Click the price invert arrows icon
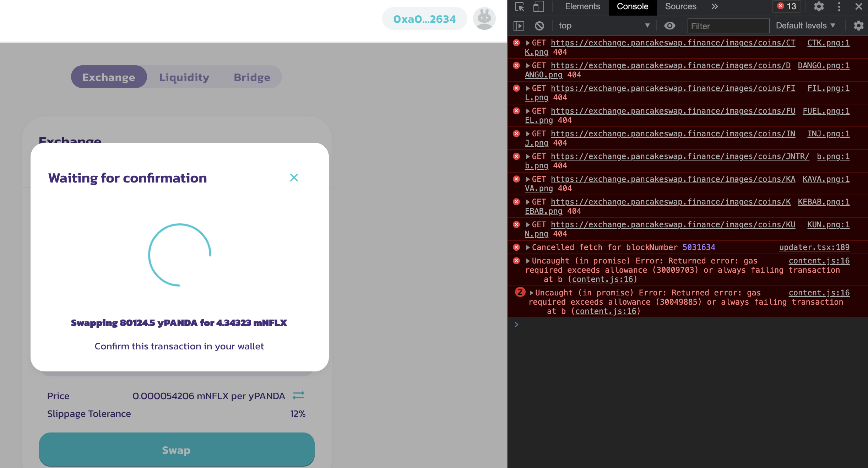868x468 pixels. click(298, 396)
